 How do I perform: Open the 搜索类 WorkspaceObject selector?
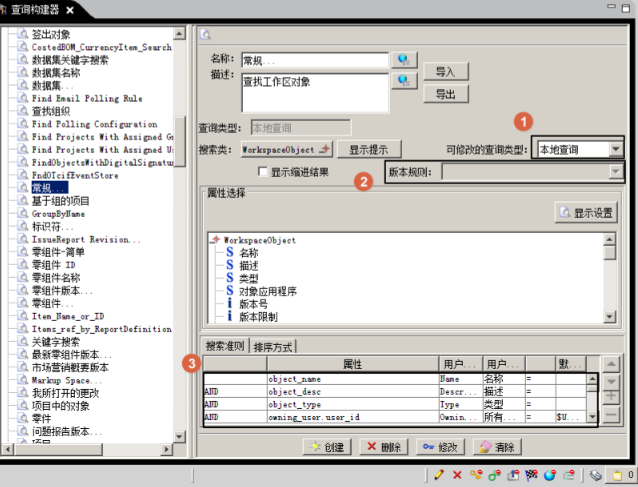click(287, 149)
